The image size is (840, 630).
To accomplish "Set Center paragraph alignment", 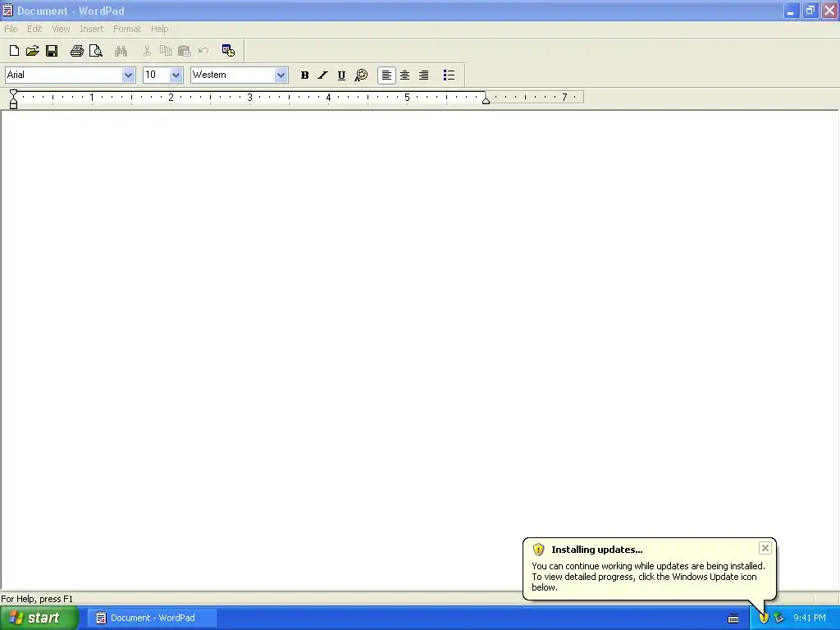I will pyautogui.click(x=405, y=75).
